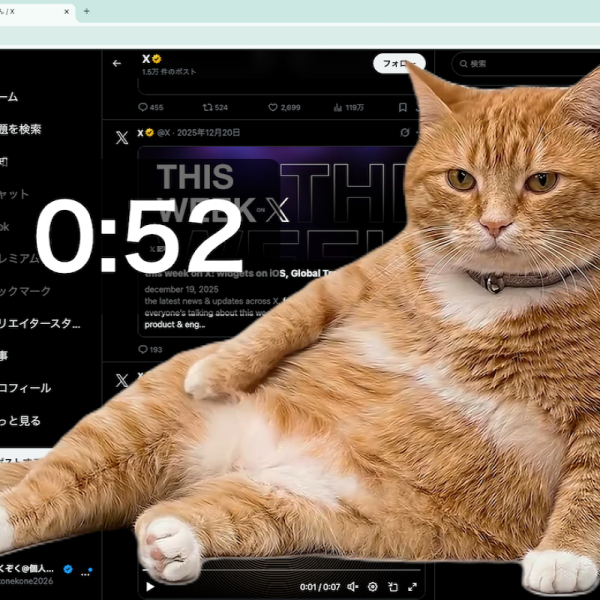Screen dimensions: 600x600
Task: Open reply thread with 455 comments
Action: 151,108
